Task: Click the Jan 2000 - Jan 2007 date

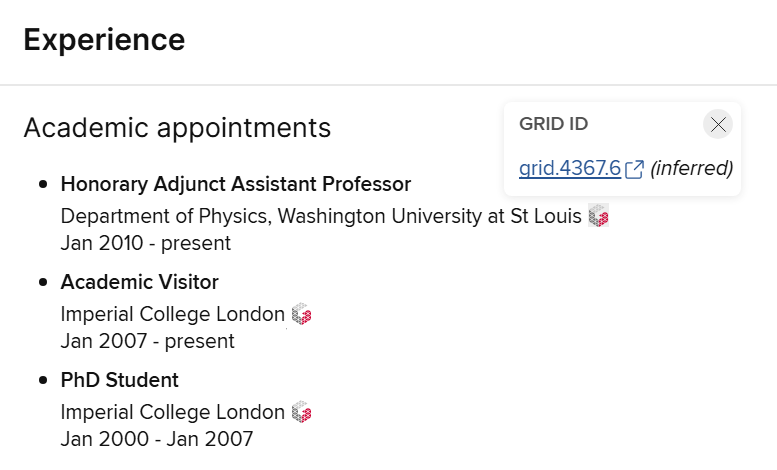Action: [156, 439]
